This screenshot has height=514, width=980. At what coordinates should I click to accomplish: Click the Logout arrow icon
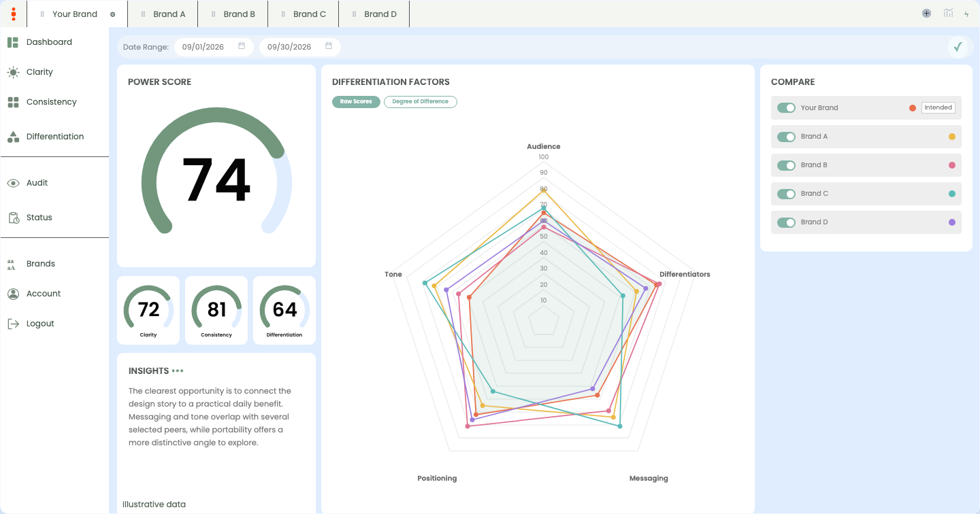(x=13, y=324)
